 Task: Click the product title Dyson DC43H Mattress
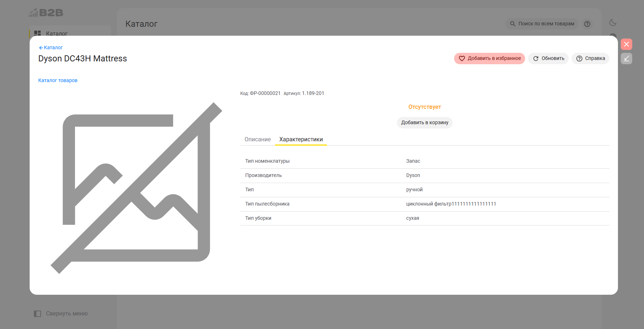pyautogui.click(x=82, y=59)
